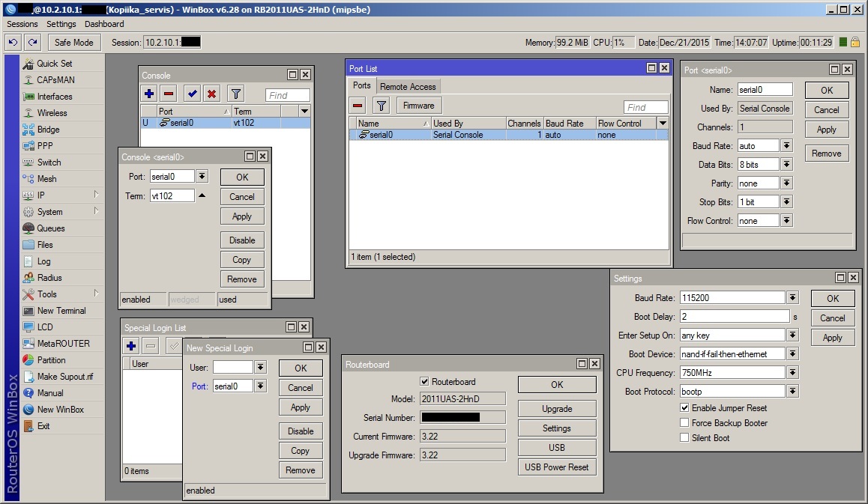Uncheck the Enable Jumper Reset option
Screen dimensions: 868x504
click(684, 407)
